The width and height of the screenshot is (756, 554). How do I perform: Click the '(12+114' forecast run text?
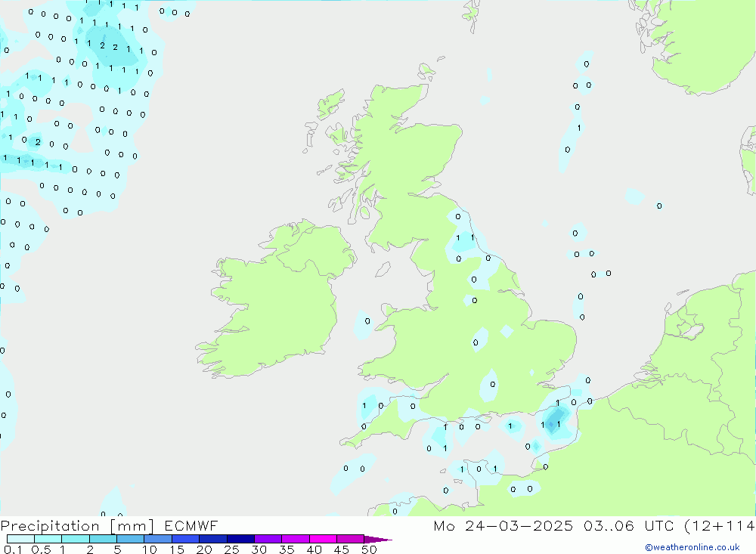point(720,525)
